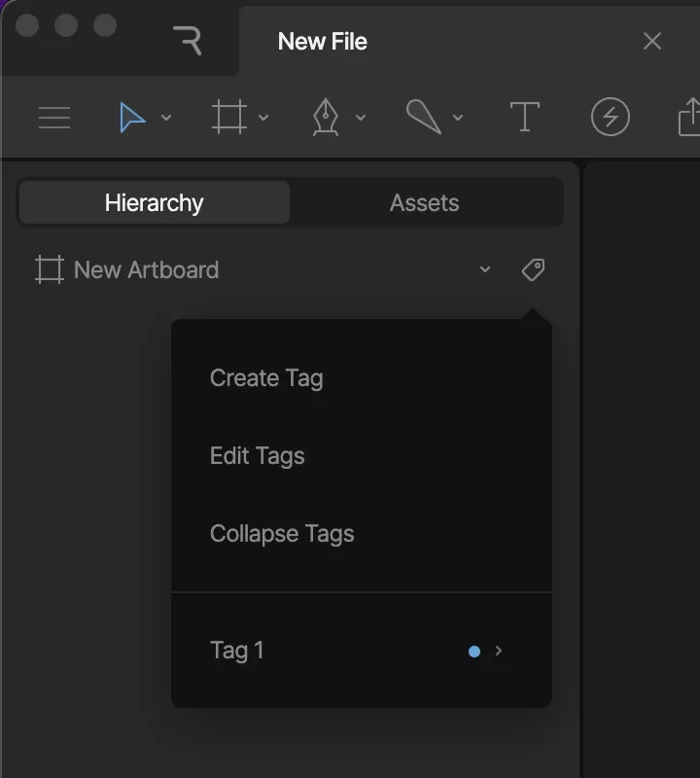
Task: Click the artboard icon next to New Artboard
Action: coord(47,269)
